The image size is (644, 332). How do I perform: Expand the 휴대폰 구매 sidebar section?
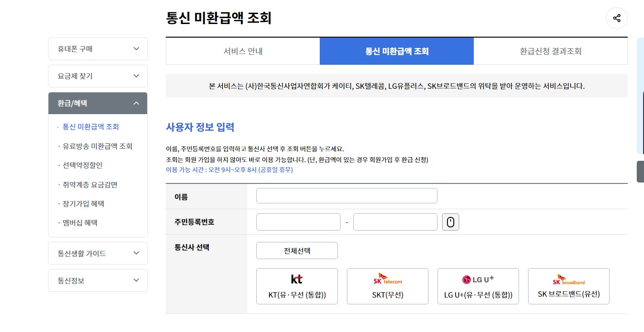[97, 48]
